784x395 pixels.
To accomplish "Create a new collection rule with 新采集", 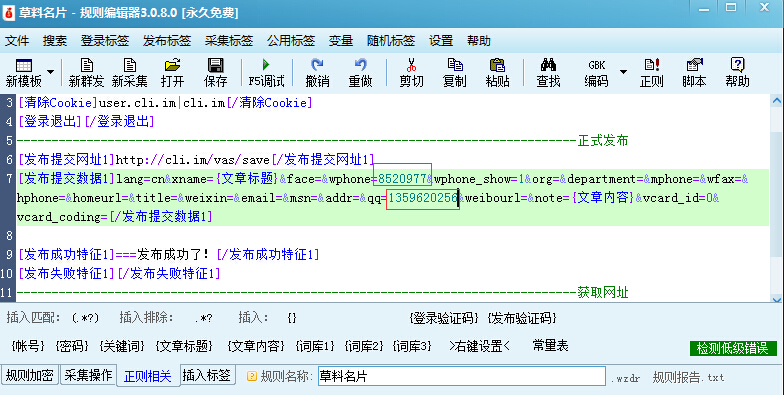I will (x=130, y=72).
